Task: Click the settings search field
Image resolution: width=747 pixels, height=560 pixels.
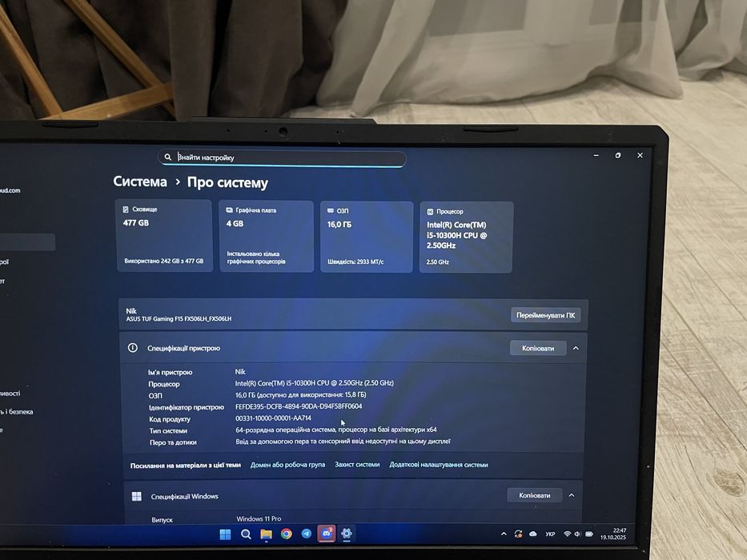Action: coord(282,158)
